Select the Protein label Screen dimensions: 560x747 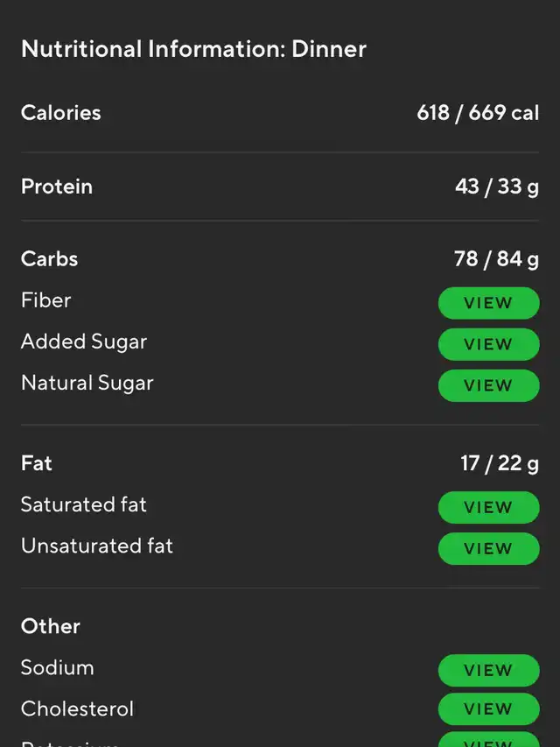click(57, 187)
